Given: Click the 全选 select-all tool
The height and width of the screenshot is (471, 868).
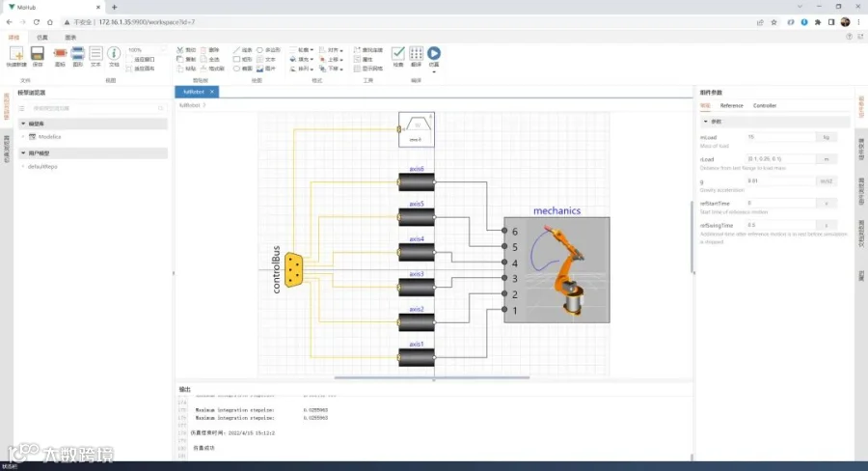Looking at the screenshot, I should tap(210, 59).
